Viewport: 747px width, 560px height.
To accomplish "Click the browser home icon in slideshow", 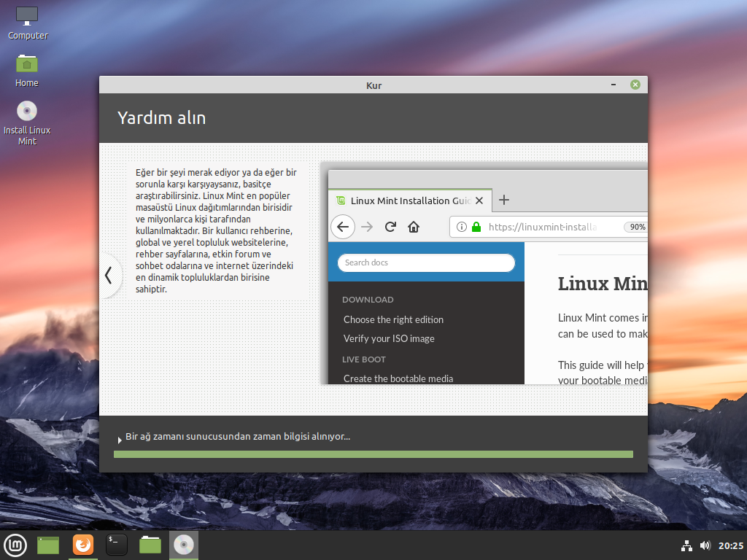I will pos(414,227).
